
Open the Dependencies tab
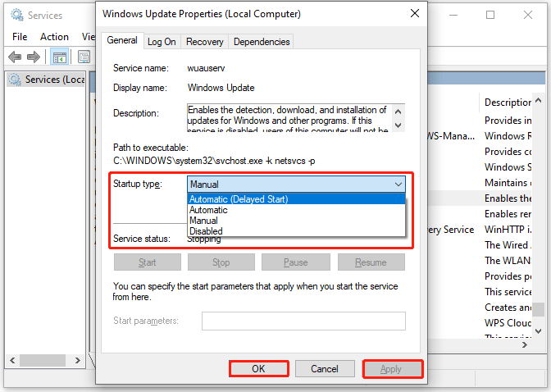click(262, 42)
